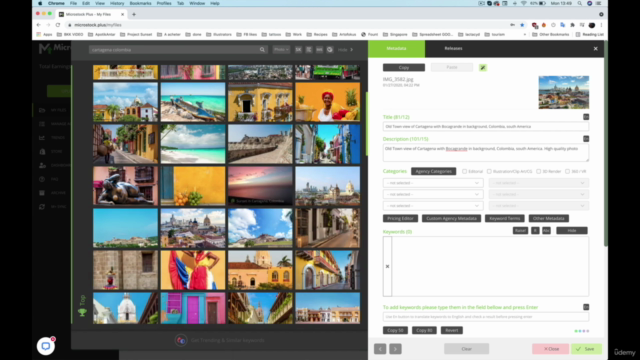Click the Agency Categories button
This screenshot has height=360, width=640.
433,171
